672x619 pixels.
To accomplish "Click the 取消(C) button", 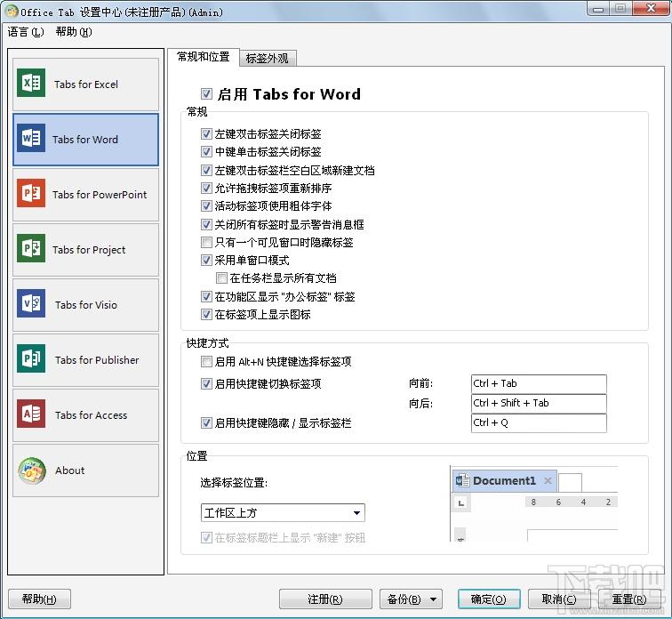I will pyautogui.click(x=559, y=599).
